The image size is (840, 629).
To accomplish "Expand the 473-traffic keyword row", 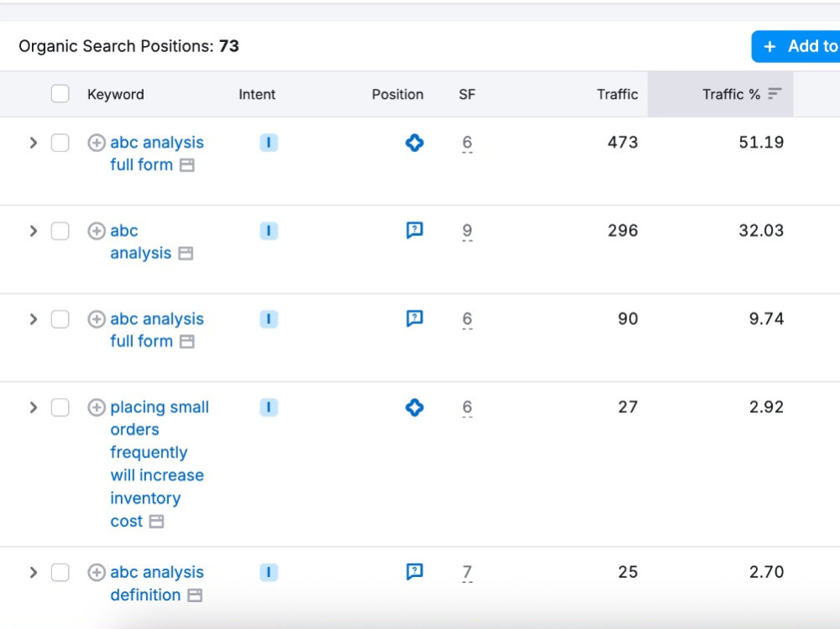I will pyautogui.click(x=34, y=143).
